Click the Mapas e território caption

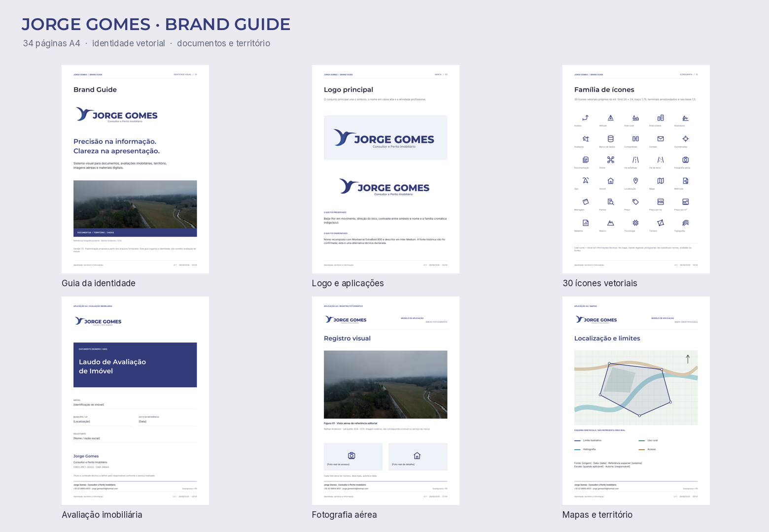[597, 515]
